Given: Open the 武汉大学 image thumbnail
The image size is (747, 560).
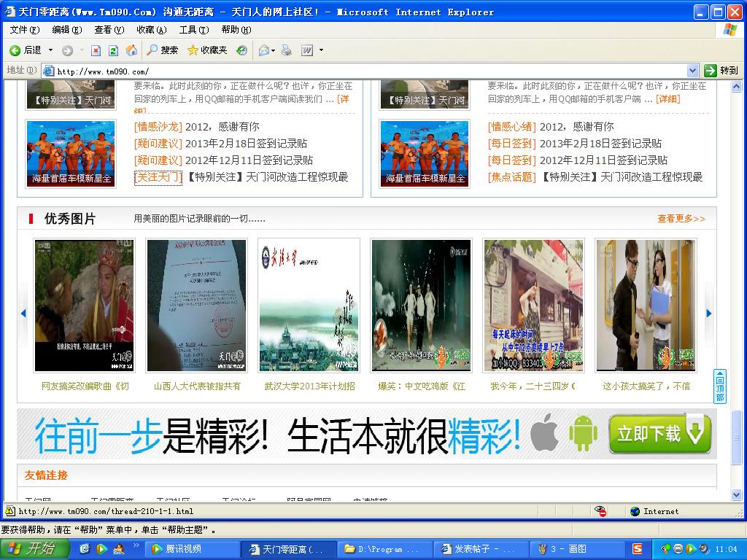Looking at the screenshot, I should (x=309, y=306).
